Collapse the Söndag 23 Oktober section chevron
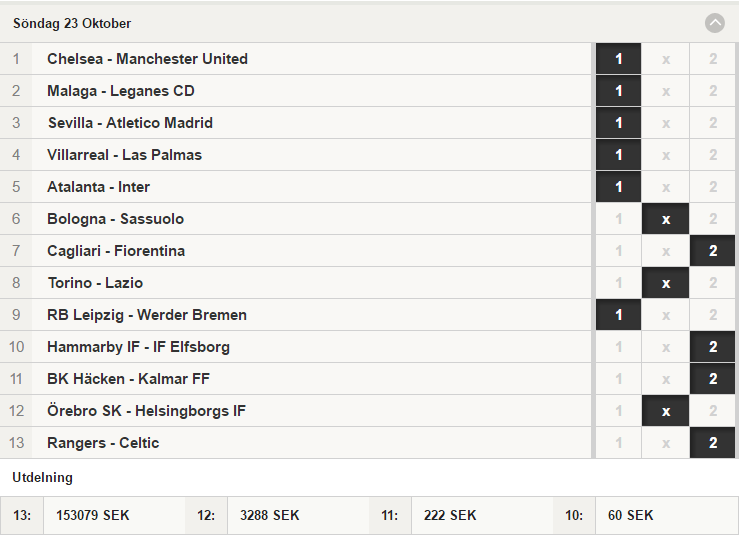The image size is (739, 535). pos(714,23)
